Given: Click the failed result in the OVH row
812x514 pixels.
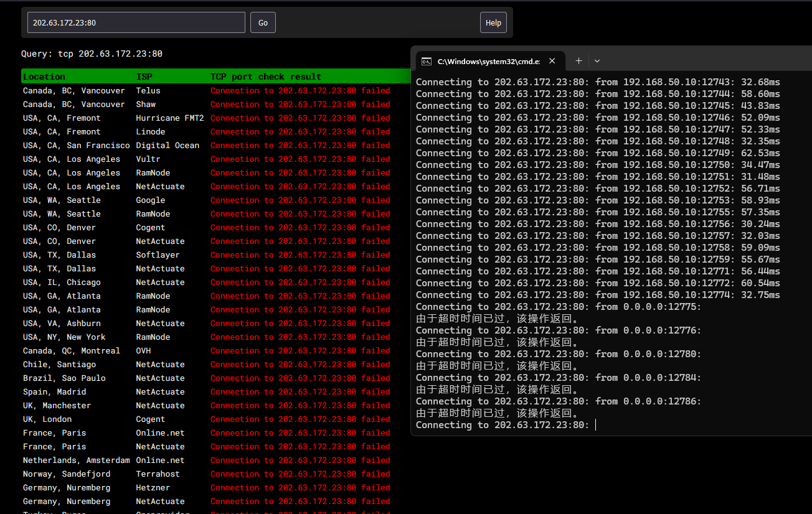Looking at the screenshot, I should click(x=300, y=351).
